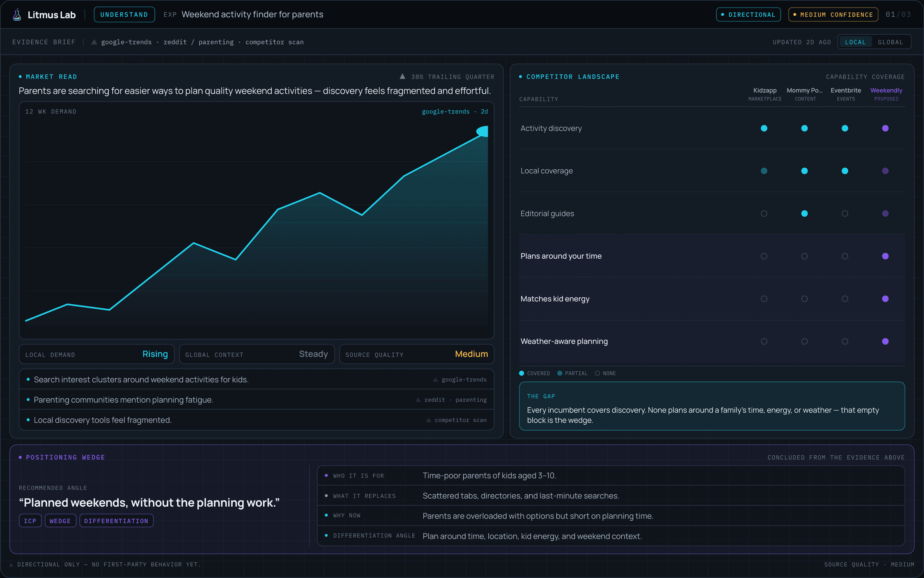The height and width of the screenshot is (578, 924).
Task: Click the Eventbrite Activity discovery covered dot
Action: click(x=845, y=128)
